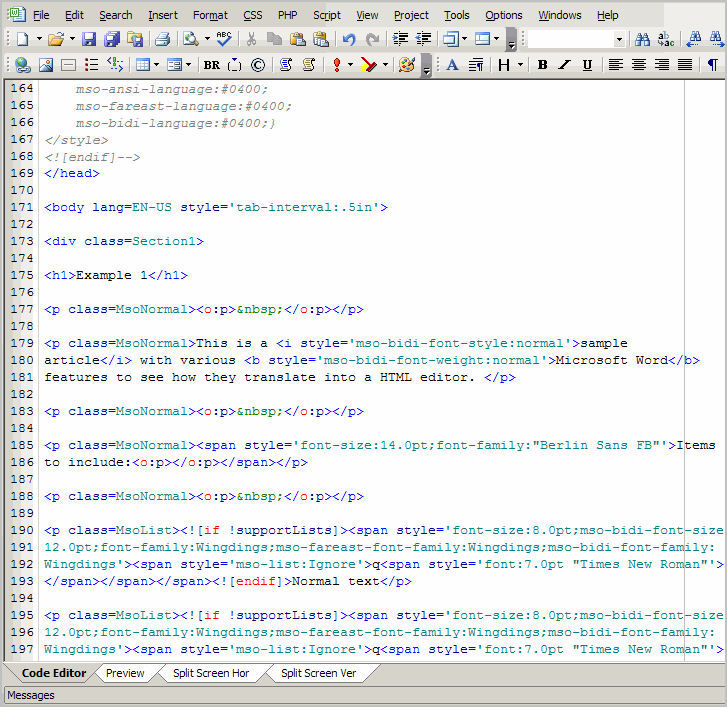Save the file with the floppy icon
The height and width of the screenshot is (707, 727).
pyautogui.click(x=89, y=39)
